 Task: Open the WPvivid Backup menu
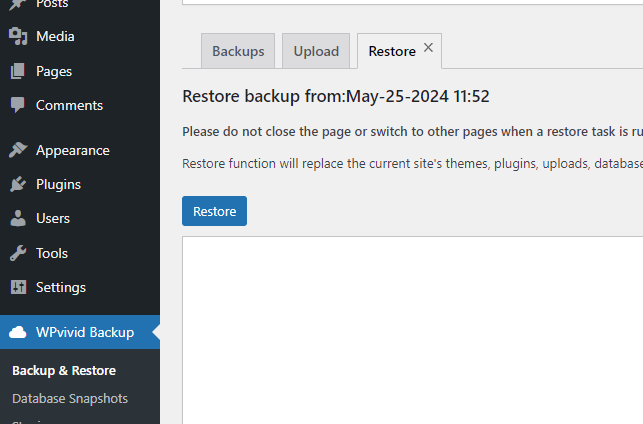click(x=84, y=332)
